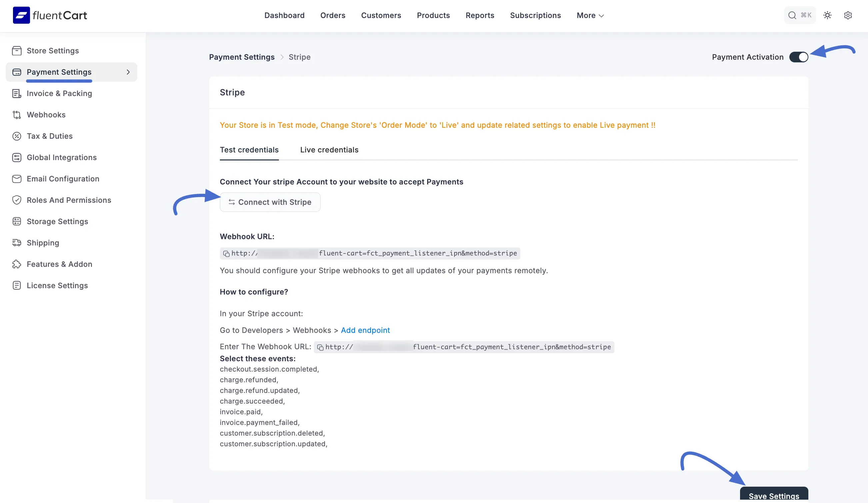This screenshot has height=503, width=868.
Task: Open the Add endpoint link
Action: (x=366, y=330)
